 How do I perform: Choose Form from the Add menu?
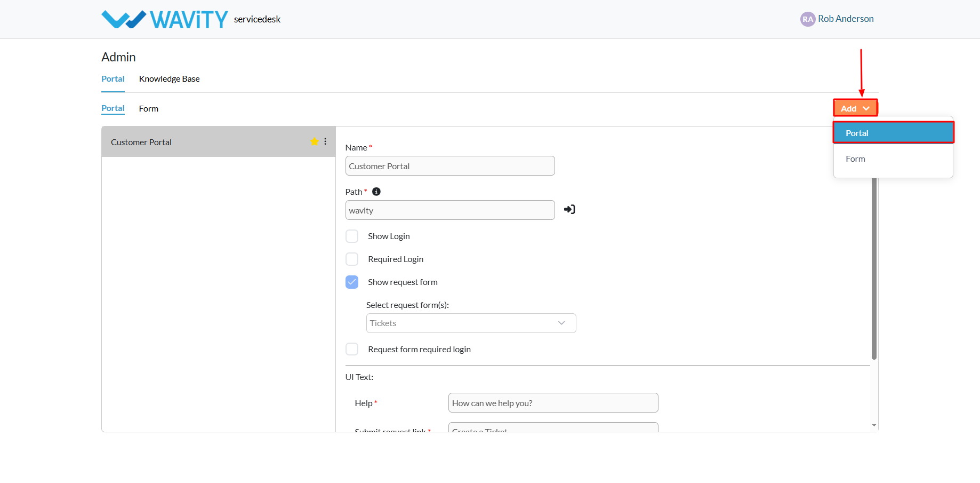pos(893,159)
